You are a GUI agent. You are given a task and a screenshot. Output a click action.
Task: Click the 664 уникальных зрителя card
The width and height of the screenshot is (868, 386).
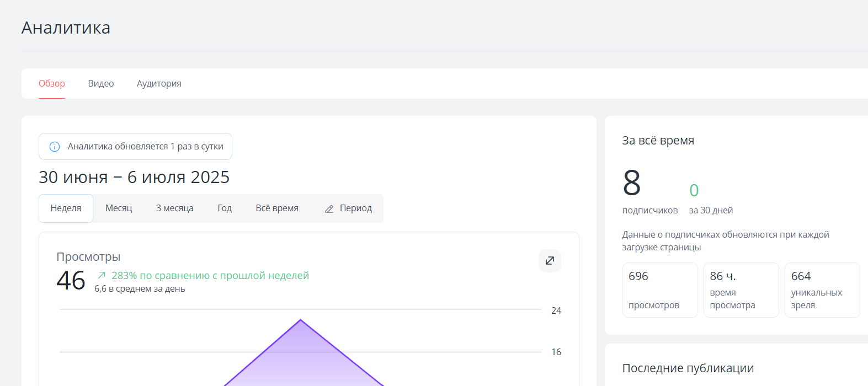[x=822, y=290]
